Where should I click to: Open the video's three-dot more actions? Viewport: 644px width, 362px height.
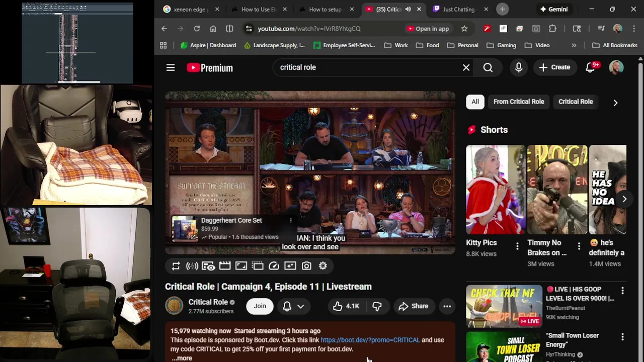[x=447, y=306]
